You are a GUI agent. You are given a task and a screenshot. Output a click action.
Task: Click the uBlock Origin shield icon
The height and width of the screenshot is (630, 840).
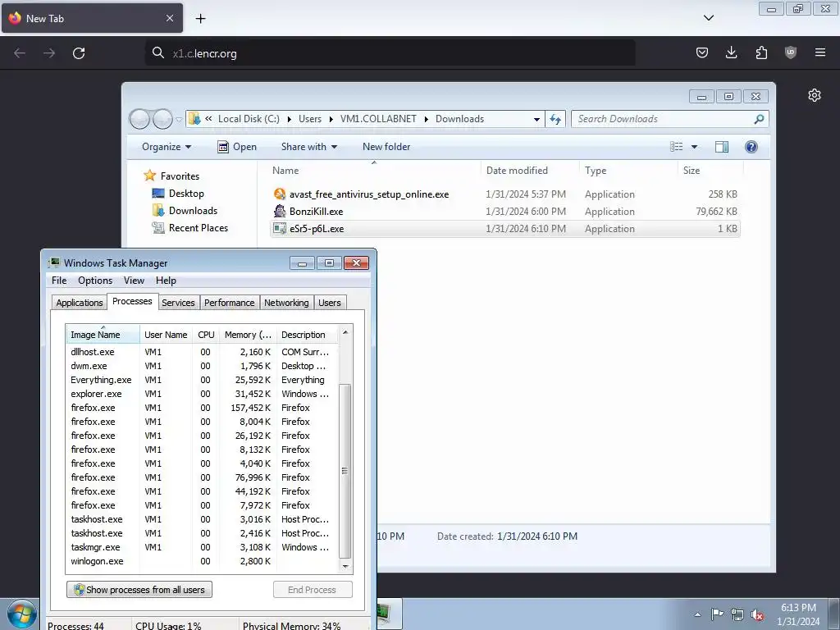790,52
